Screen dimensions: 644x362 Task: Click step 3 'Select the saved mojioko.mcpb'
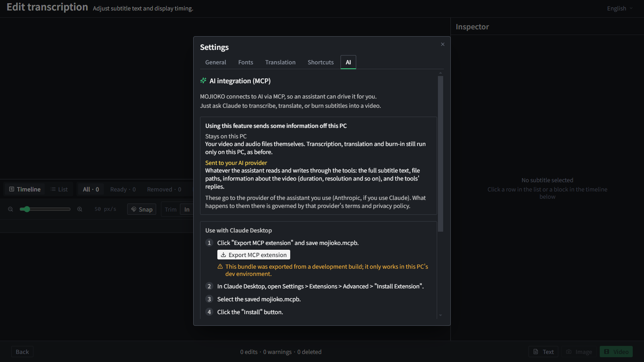click(x=259, y=299)
